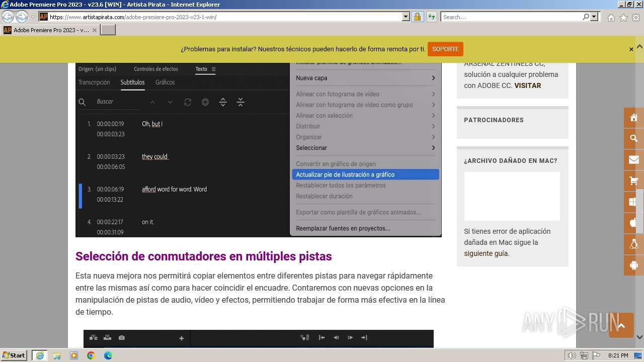Click the website URL in address bar
This screenshot has height=362, width=644.
click(133, 17)
